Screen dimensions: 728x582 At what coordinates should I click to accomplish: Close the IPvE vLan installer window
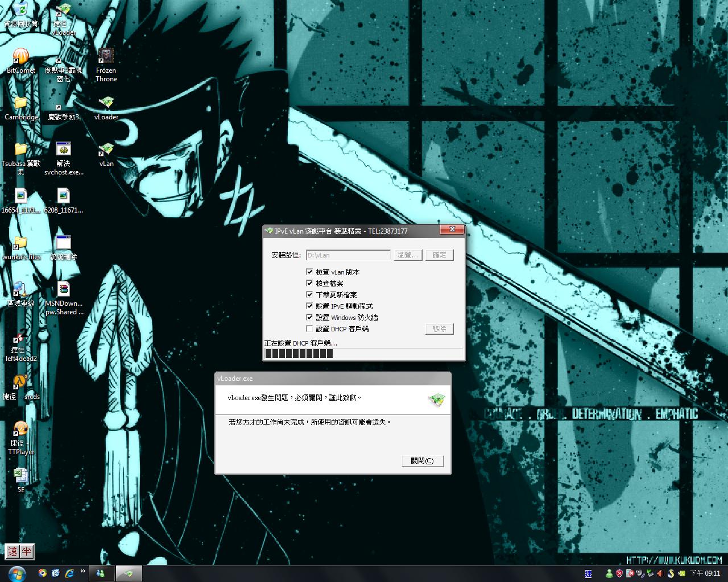tap(452, 230)
